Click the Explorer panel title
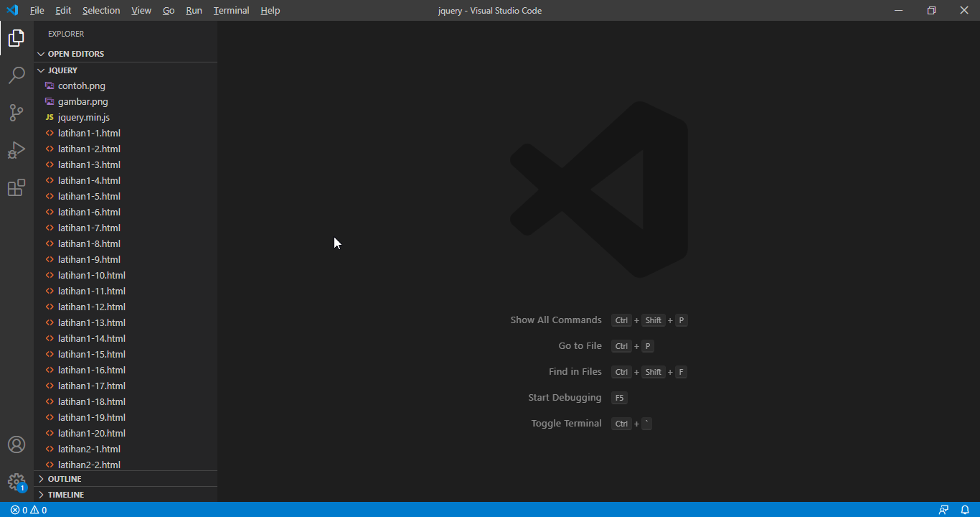 66,34
